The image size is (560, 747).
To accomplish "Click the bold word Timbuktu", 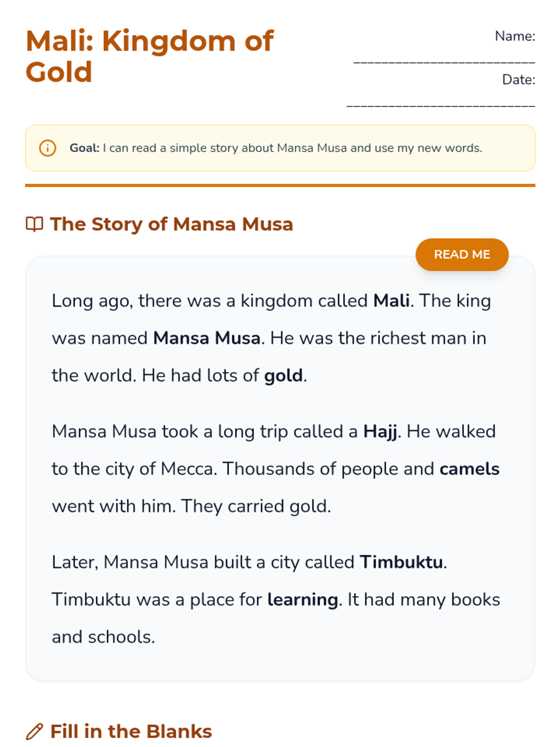I will click(401, 562).
